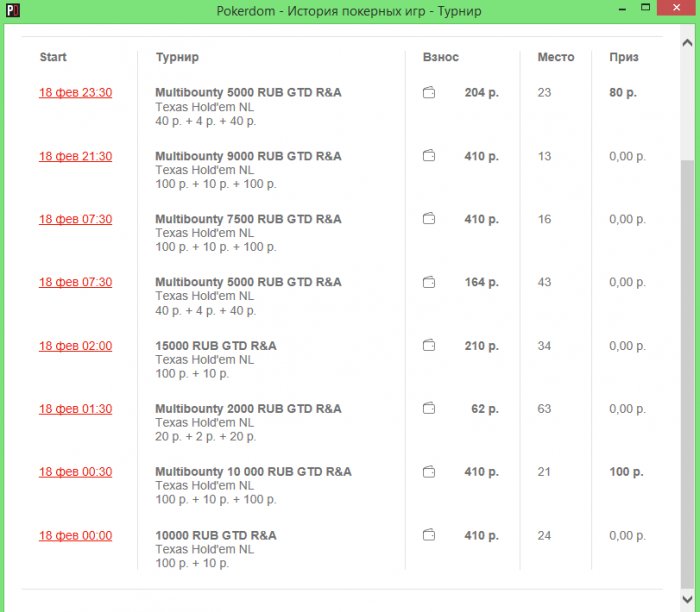700x612 pixels.
Task: Select Multibounty 7500 RUB GTD R&A title
Action: click(x=248, y=219)
